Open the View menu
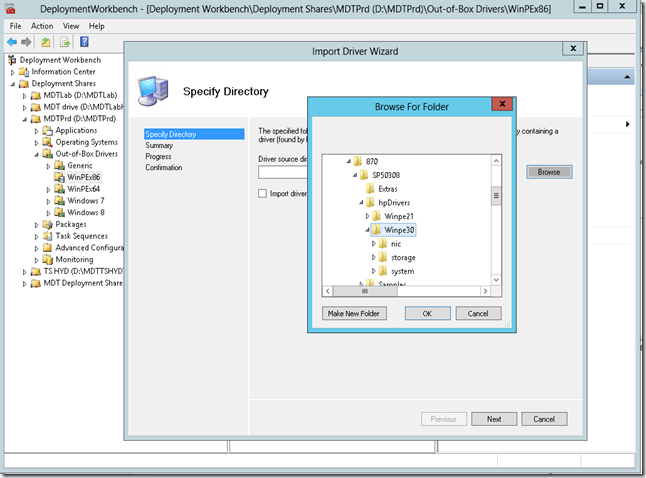This screenshot has width=646, height=478. pos(70,26)
